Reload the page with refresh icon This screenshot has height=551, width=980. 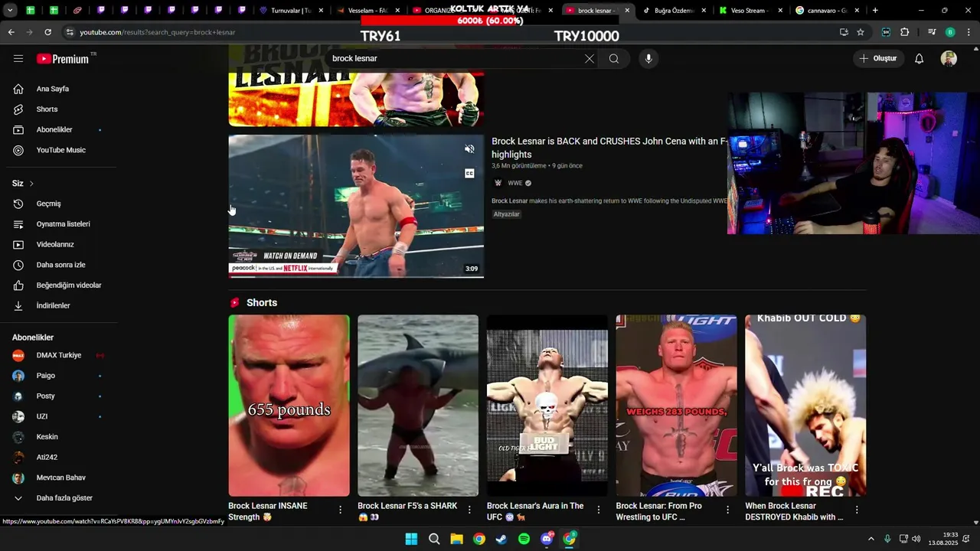click(x=47, y=32)
